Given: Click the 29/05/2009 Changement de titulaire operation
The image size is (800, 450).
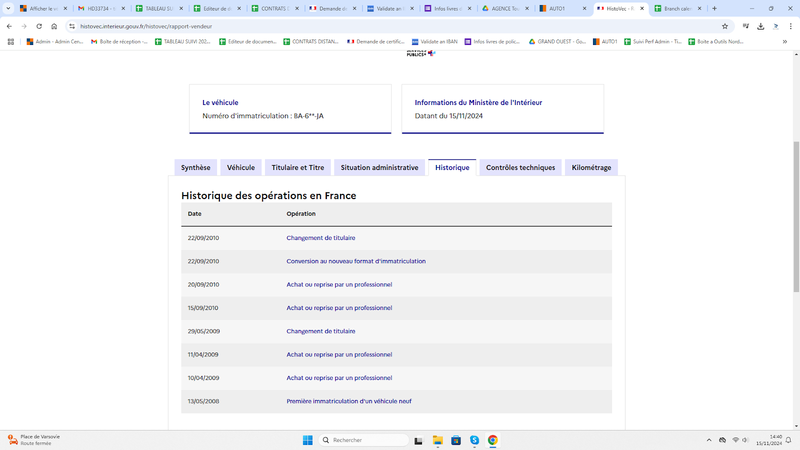Looking at the screenshot, I should coord(320,331).
